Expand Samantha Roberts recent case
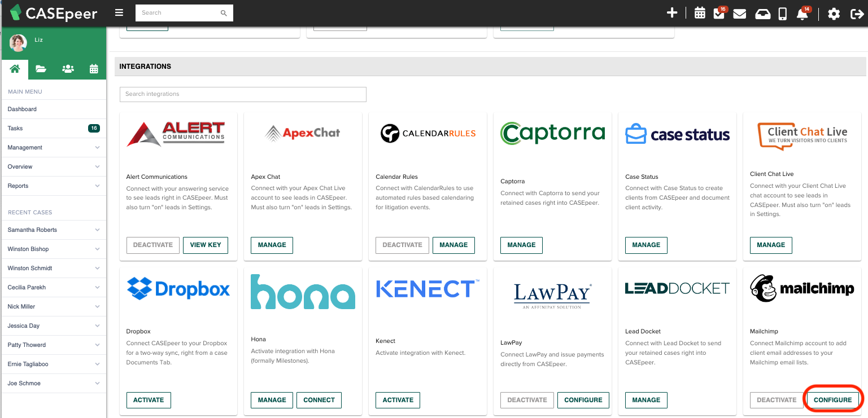Viewport: 868px width, 418px height. tap(53, 230)
